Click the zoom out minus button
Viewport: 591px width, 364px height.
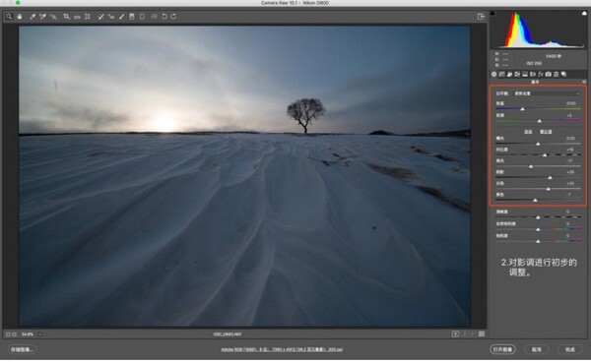pos(8,334)
